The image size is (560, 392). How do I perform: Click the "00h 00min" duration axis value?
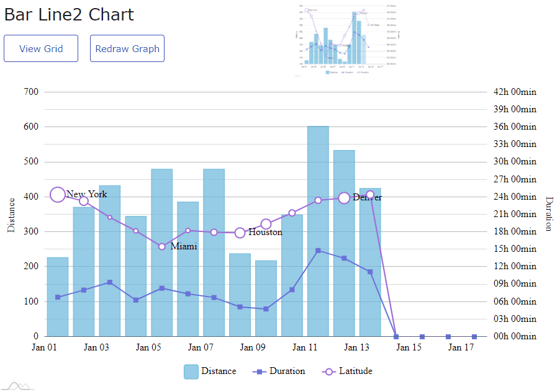515,336
